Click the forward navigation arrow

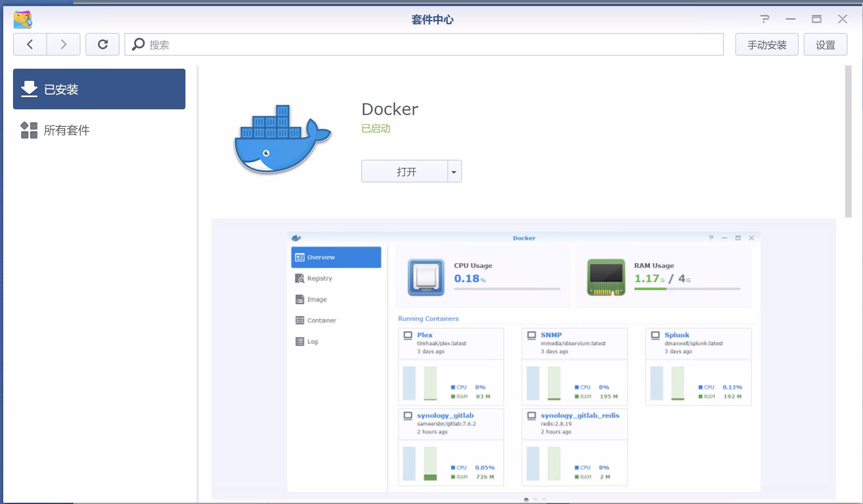63,44
